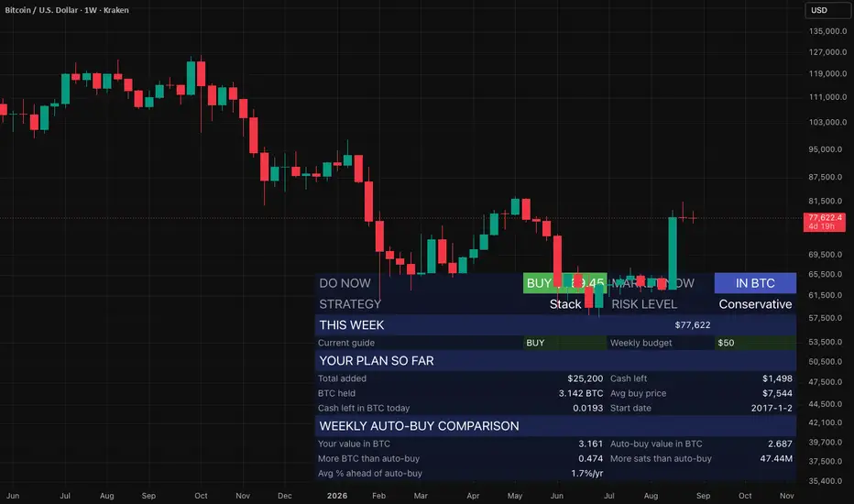Click the 2017-1-2 start date value

[772, 408]
